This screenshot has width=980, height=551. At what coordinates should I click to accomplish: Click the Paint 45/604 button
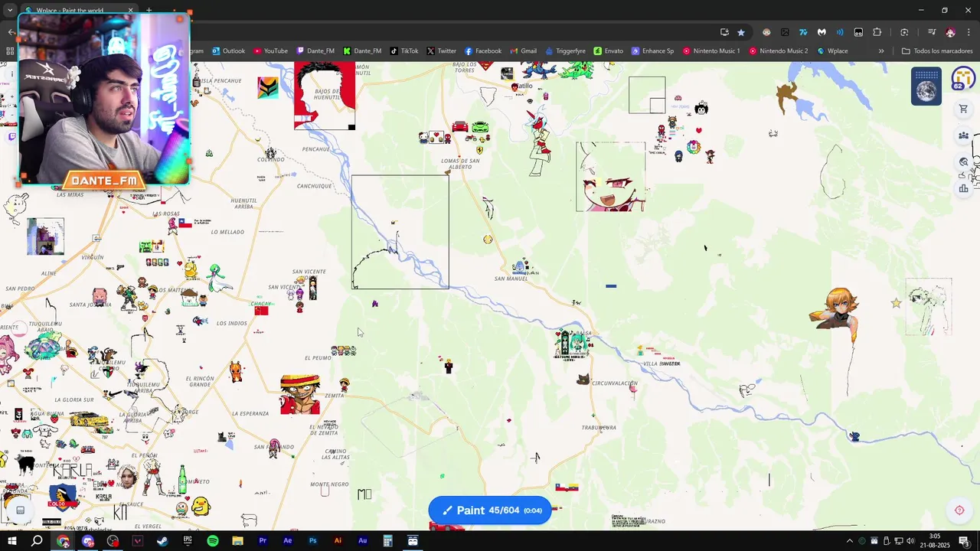490,510
